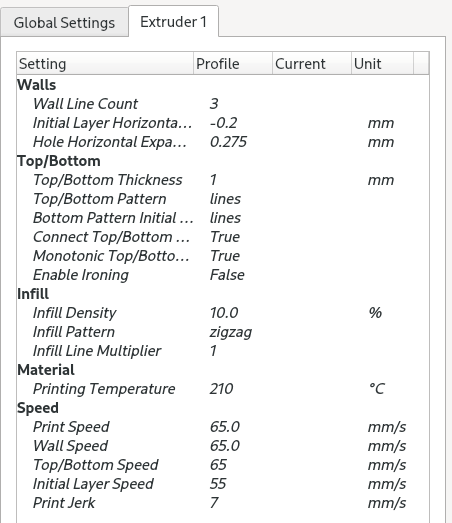The height and width of the screenshot is (523, 452).
Task: Select the Wall Speed row
Action: [223, 446]
